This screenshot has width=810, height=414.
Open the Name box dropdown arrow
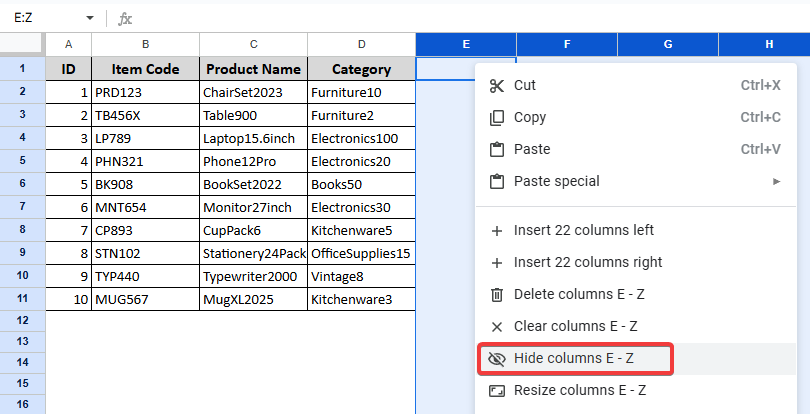click(90, 18)
